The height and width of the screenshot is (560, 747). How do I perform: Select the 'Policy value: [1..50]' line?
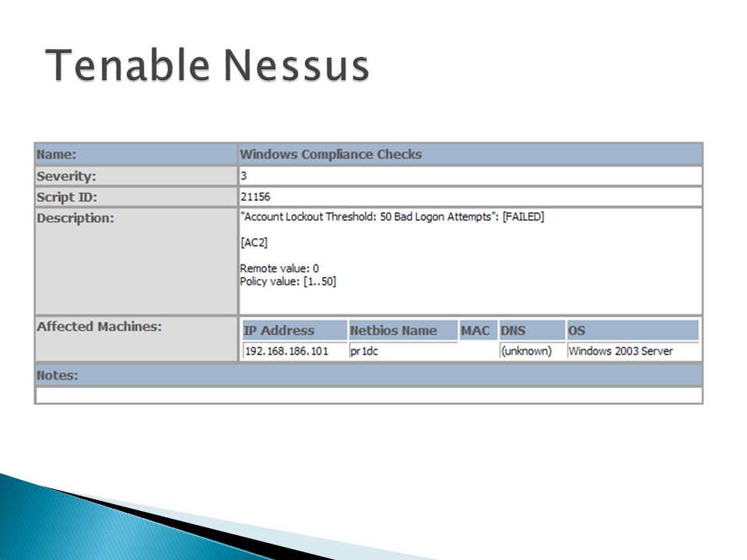pyautogui.click(x=288, y=282)
